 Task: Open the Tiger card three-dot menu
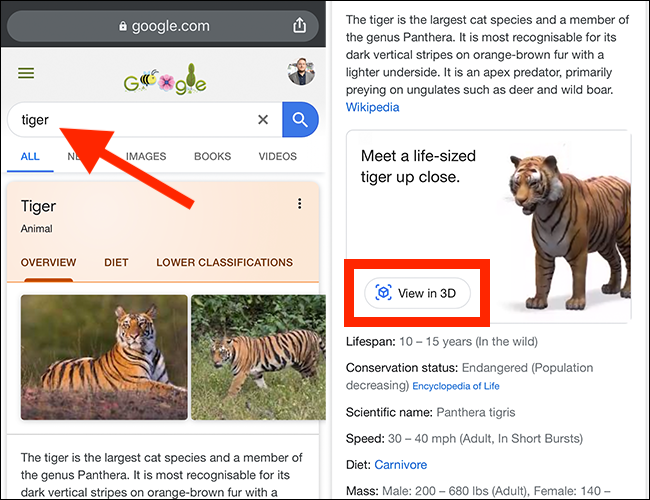pyautogui.click(x=299, y=205)
